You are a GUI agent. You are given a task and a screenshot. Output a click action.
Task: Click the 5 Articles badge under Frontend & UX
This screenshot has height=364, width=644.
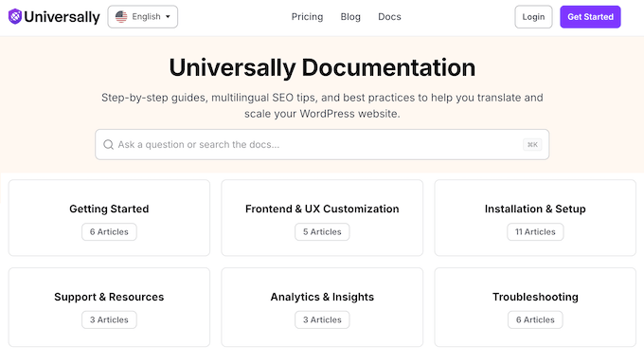322,232
